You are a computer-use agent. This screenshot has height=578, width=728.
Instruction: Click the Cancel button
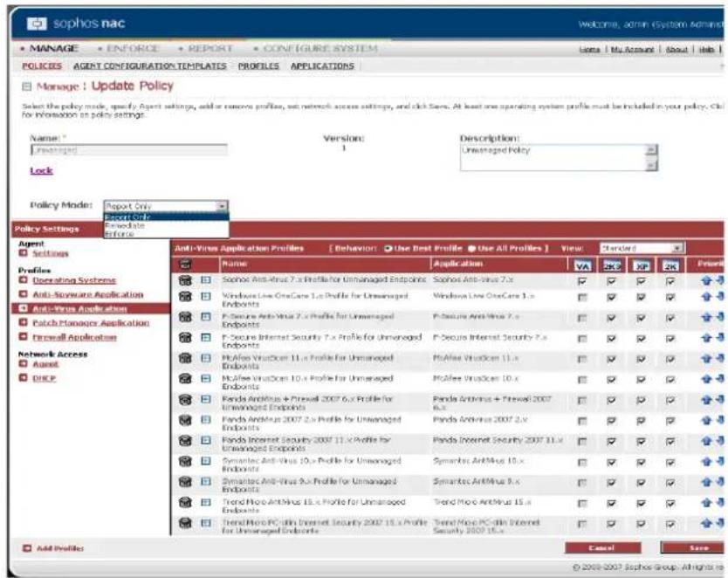coord(602,547)
